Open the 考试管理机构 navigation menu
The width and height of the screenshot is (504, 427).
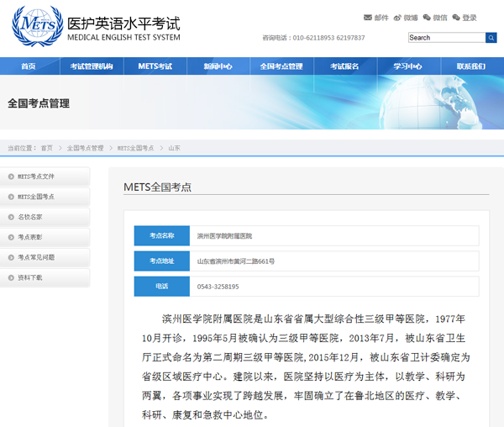click(91, 66)
